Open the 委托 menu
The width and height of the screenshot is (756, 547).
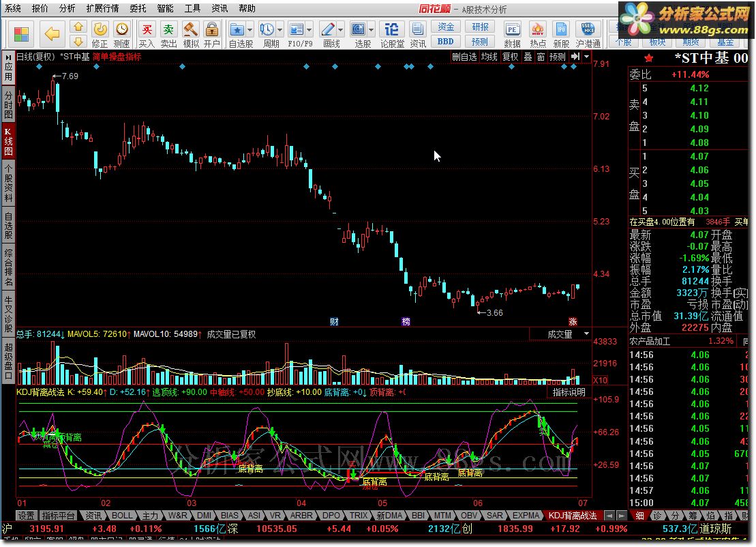tap(138, 8)
